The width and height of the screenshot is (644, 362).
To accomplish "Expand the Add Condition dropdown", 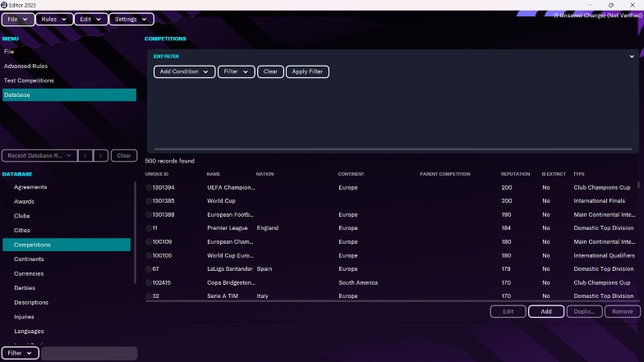I will (184, 71).
